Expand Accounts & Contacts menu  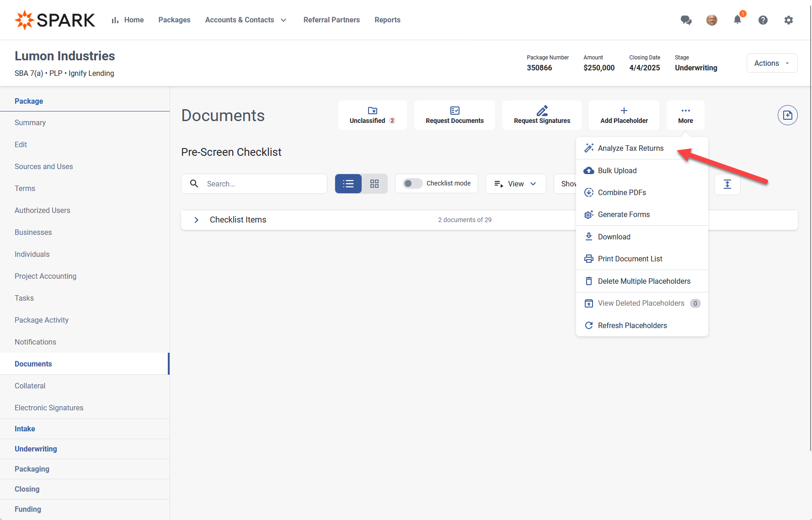(x=246, y=20)
